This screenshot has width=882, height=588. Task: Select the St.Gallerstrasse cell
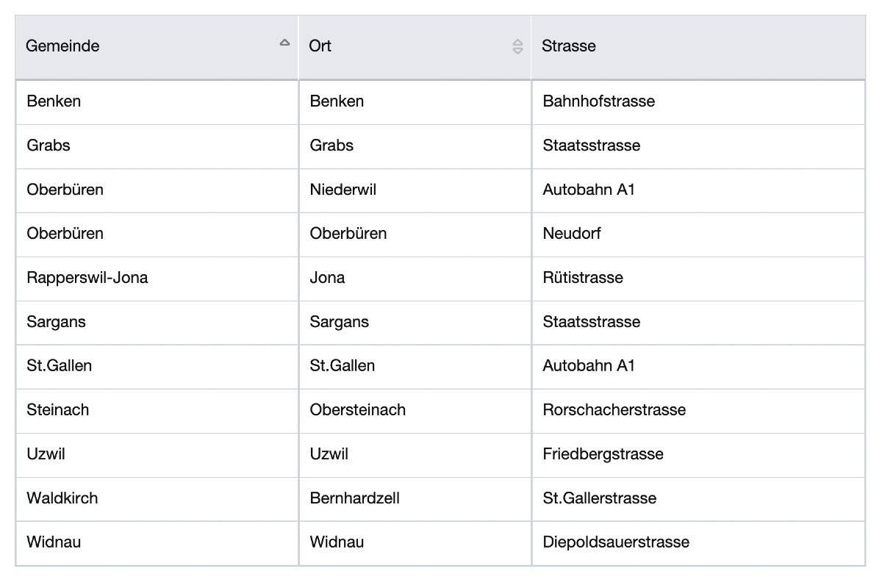click(x=599, y=498)
